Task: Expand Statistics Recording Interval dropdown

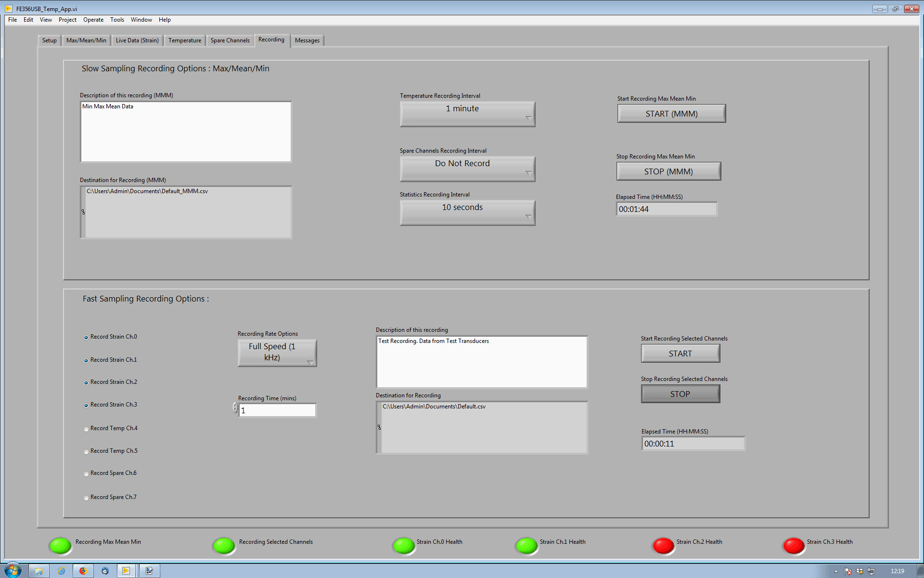Action: [467, 212]
